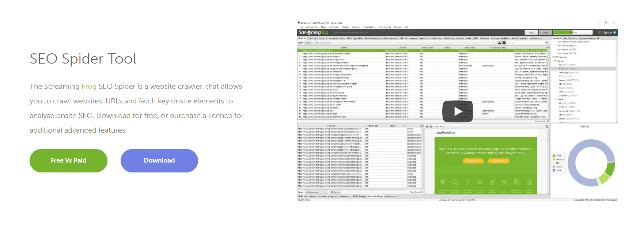Open the File menu in the app screenshot
The width and height of the screenshot is (644, 232).
301,27
